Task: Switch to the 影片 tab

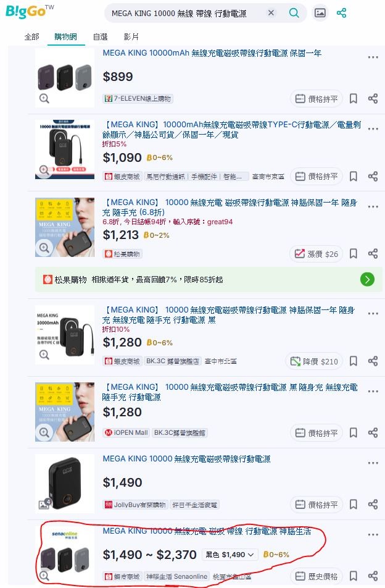Action: click(131, 37)
